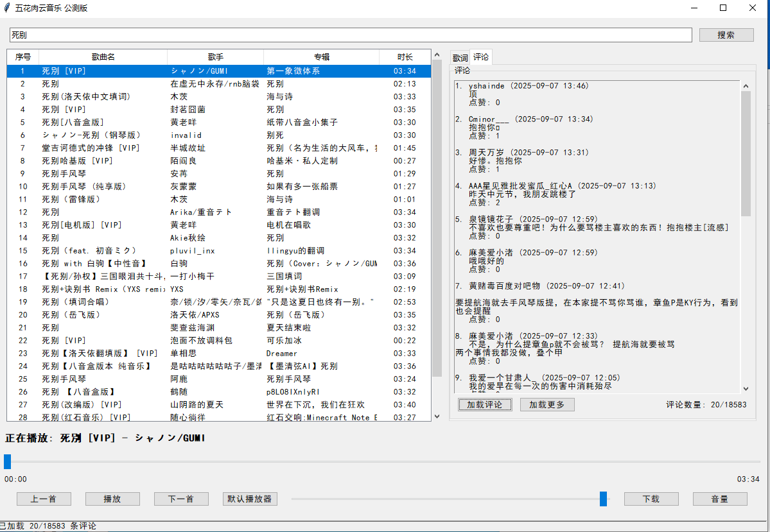Click the 下一首 next track button

click(x=181, y=499)
